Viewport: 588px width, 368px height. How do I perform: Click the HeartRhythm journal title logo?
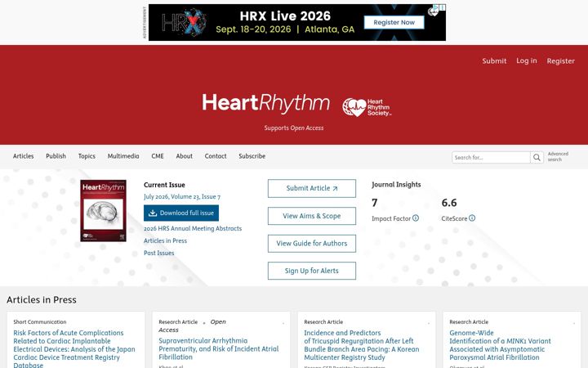pos(266,103)
